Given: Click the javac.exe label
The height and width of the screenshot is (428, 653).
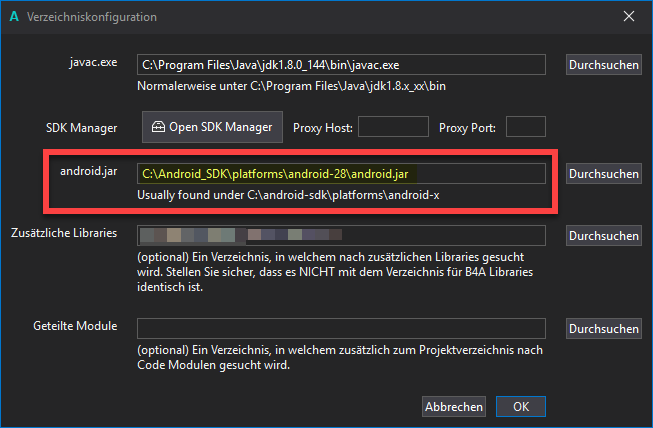Looking at the screenshot, I should coord(94,63).
